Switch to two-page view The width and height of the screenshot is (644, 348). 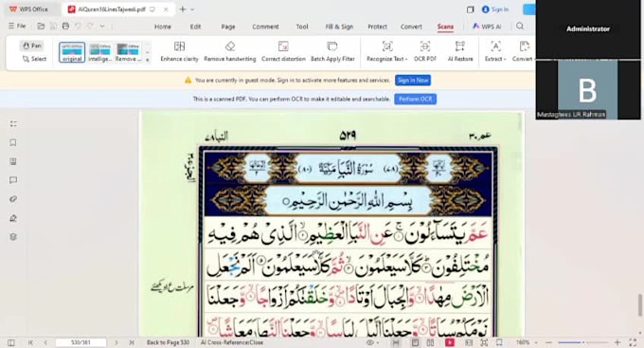click(x=430, y=342)
